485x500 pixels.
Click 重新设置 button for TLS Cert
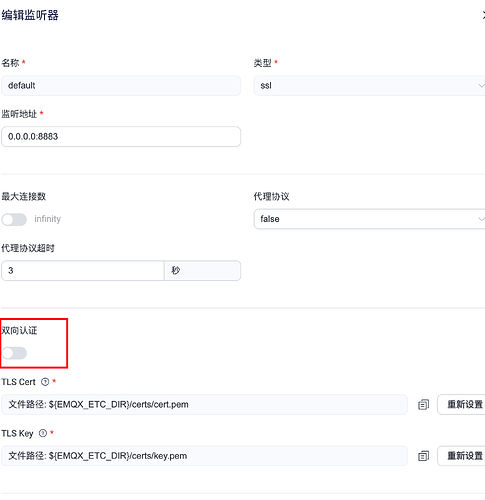[x=462, y=405]
